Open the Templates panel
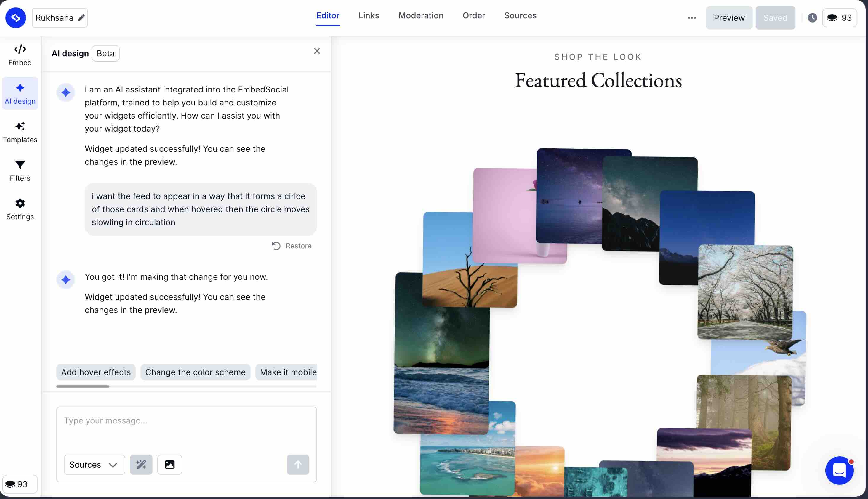This screenshot has width=868, height=499. pos(20,132)
